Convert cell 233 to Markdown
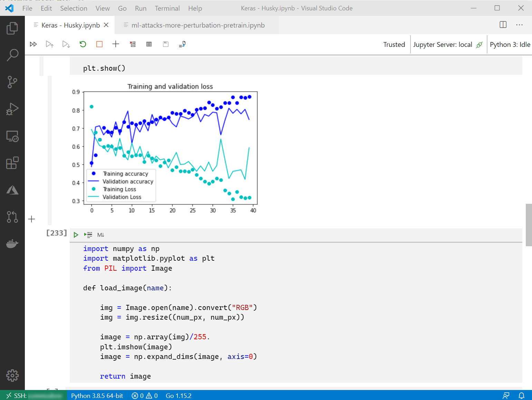Viewport: 532px width, 400px height. (100, 235)
